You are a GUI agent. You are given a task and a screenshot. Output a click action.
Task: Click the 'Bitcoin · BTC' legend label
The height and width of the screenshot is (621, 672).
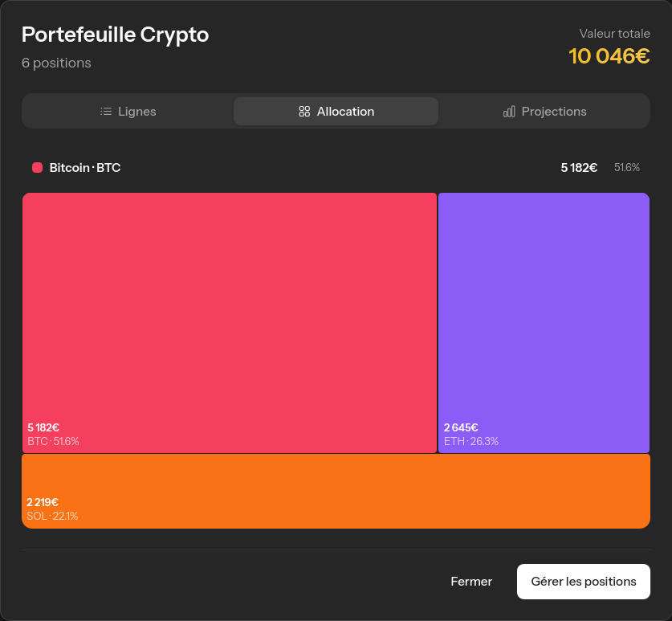tap(84, 167)
